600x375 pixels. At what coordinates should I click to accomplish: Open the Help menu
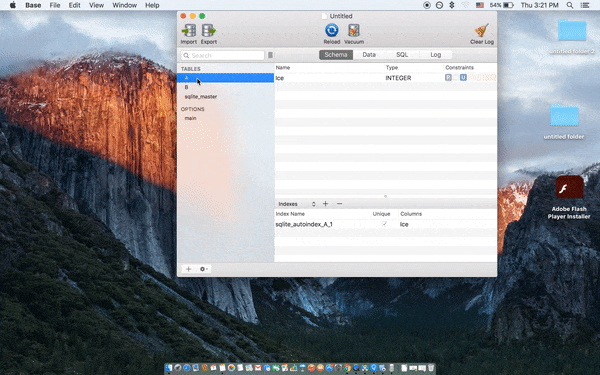point(152,5)
